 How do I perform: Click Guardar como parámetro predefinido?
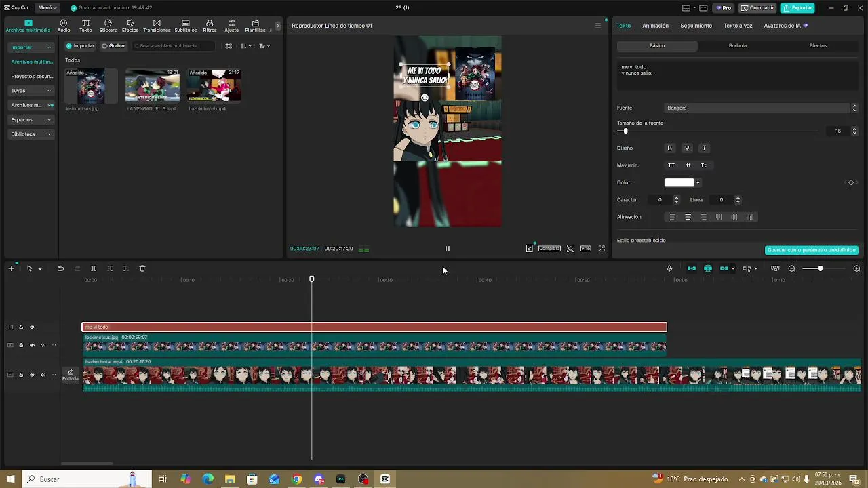pos(812,250)
